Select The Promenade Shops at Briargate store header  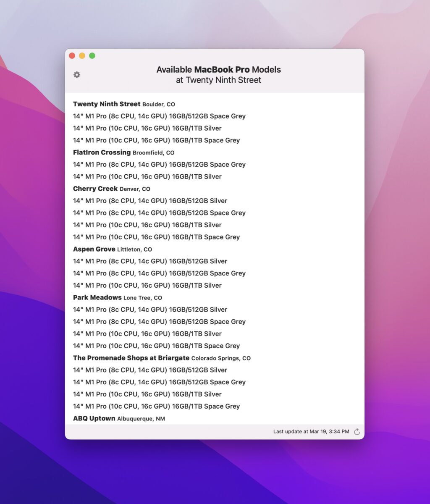click(162, 358)
